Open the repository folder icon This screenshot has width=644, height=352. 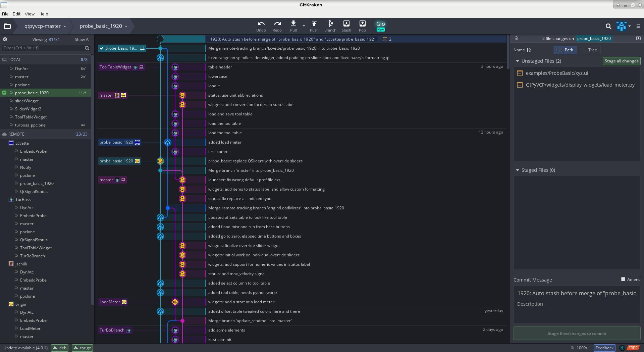click(x=7, y=26)
